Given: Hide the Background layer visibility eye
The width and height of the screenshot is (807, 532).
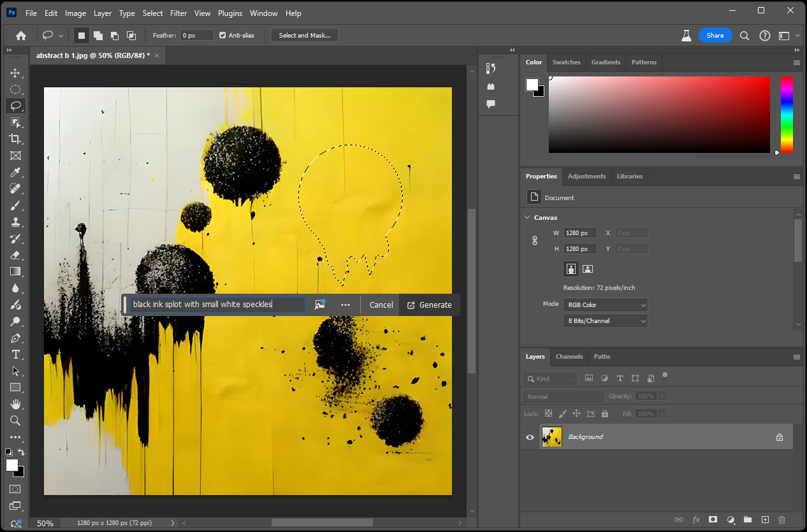Looking at the screenshot, I should pos(530,437).
